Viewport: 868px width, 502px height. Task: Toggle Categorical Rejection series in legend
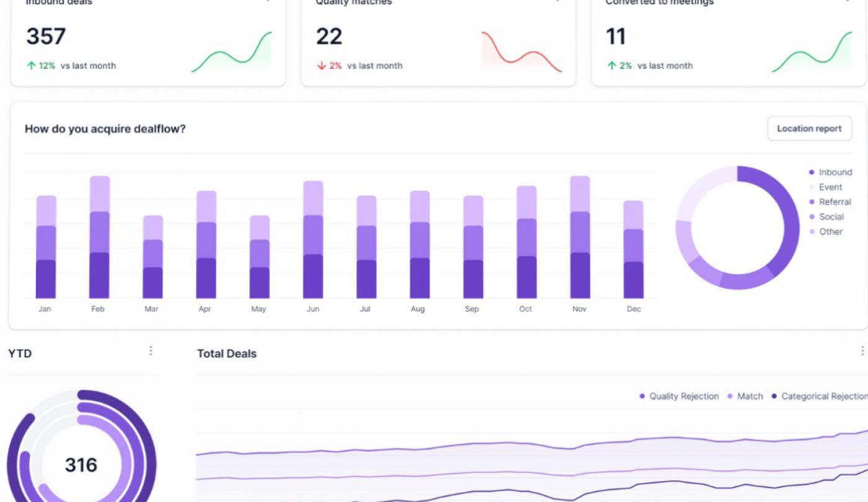pos(819,396)
